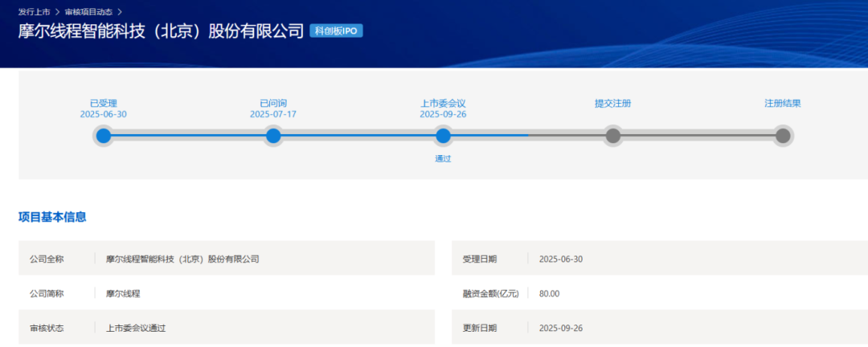This screenshot has height=347, width=868.
Task: Click the 项目基本信息 section heading
Action: [x=52, y=217]
